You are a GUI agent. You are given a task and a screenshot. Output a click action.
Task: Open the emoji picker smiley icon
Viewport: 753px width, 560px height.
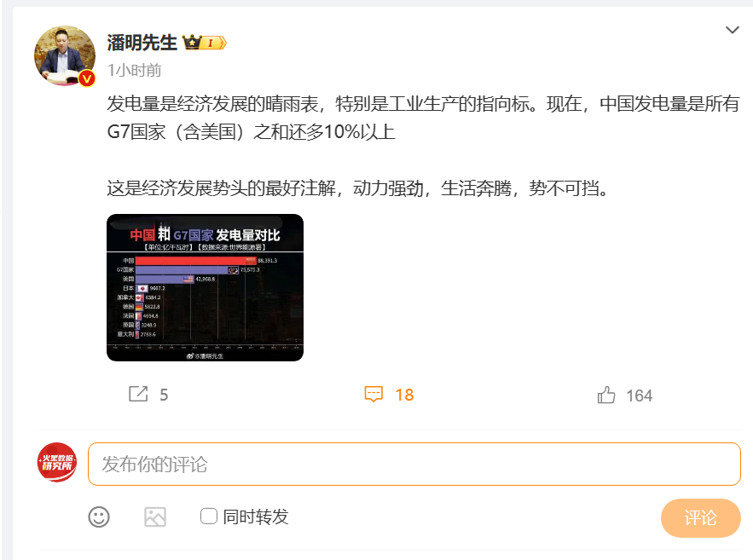click(99, 517)
